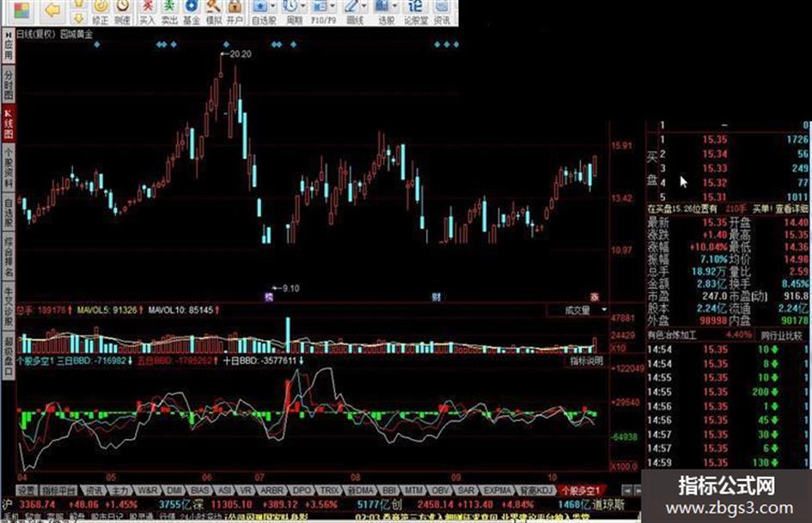The image size is (812, 523).
Task: Click the colorful home logo icon
Action: coord(21,11)
